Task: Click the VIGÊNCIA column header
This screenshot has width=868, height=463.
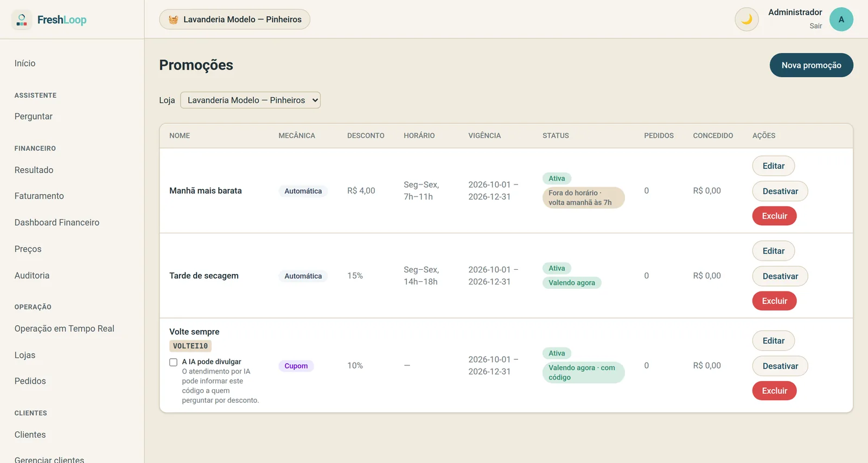Action: click(484, 136)
